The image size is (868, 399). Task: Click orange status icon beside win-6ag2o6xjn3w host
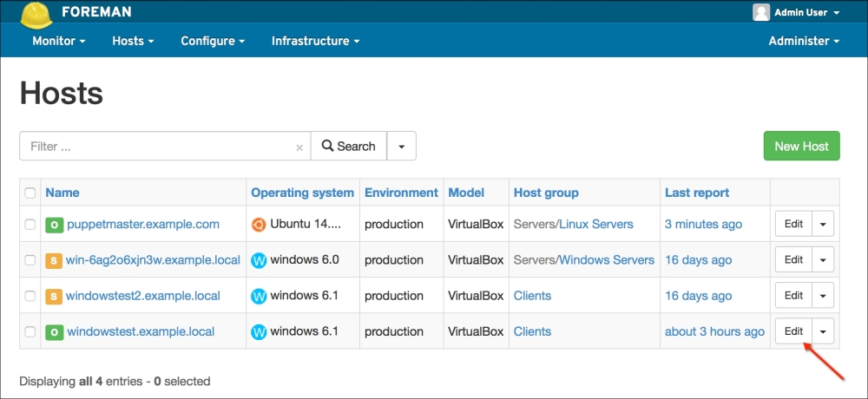tap(54, 260)
